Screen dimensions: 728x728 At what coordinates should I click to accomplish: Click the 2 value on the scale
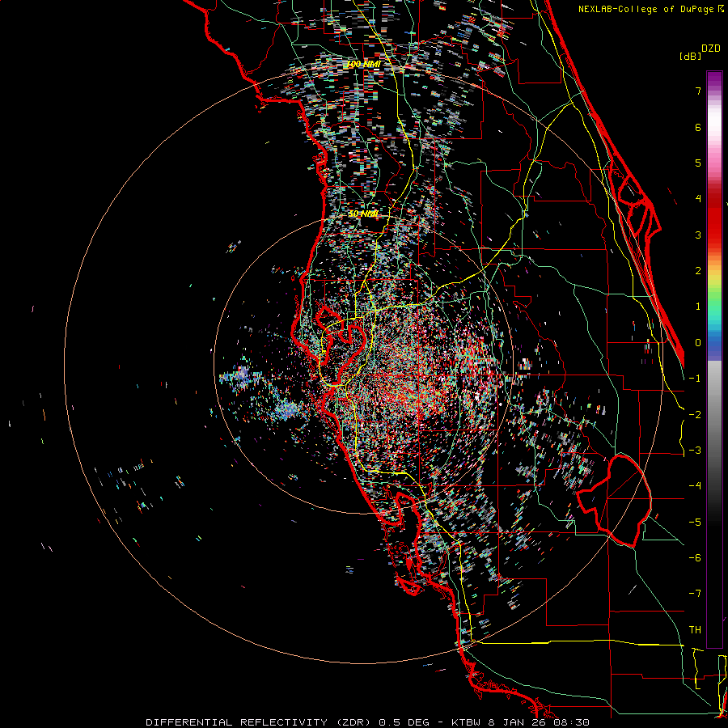click(698, 271)
